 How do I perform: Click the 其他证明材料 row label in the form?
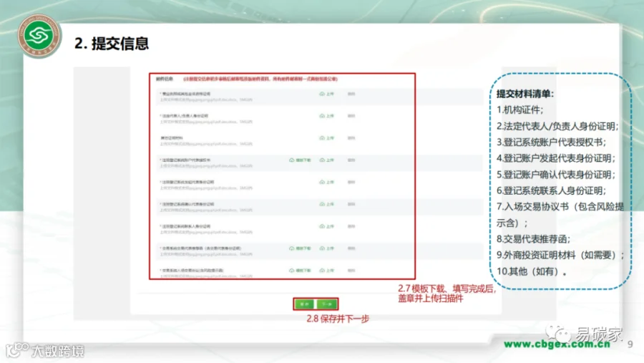click(x=172, y=138)
